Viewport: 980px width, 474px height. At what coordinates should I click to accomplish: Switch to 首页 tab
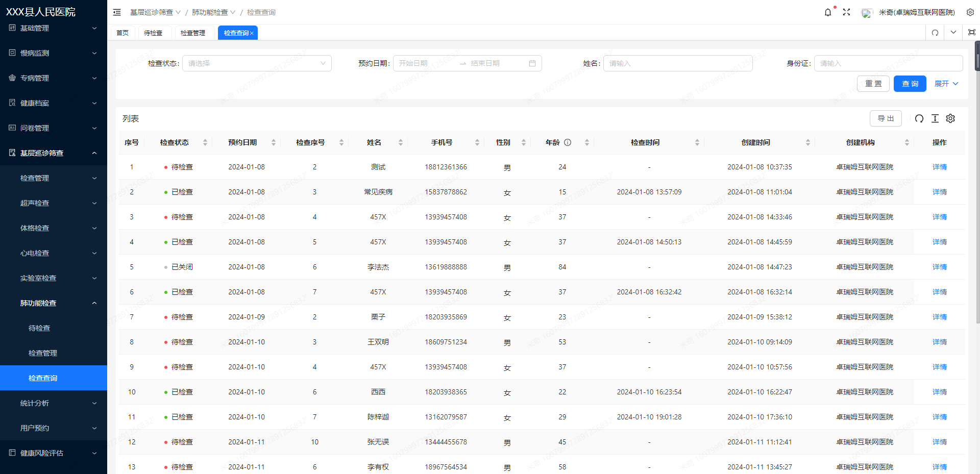click(122, 33)
